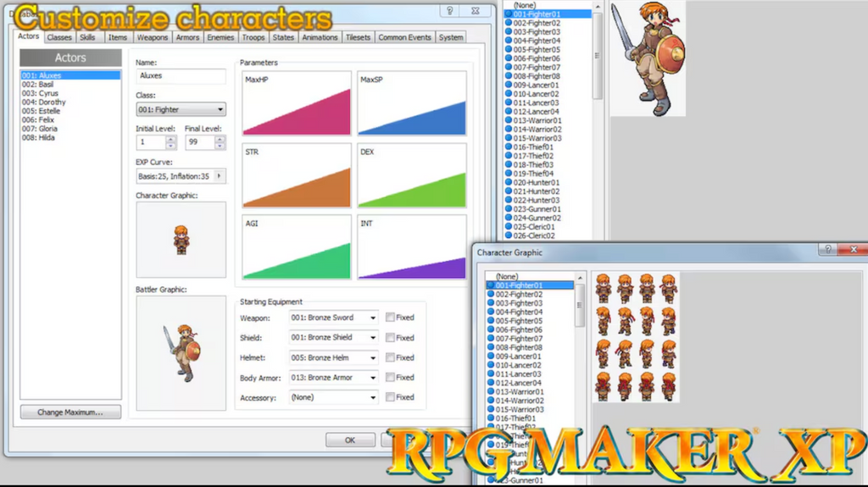This screenshot has height=487, width=868.
Task: Select 023-Gunner01 icon in battler list
Action: coord(509,208)
